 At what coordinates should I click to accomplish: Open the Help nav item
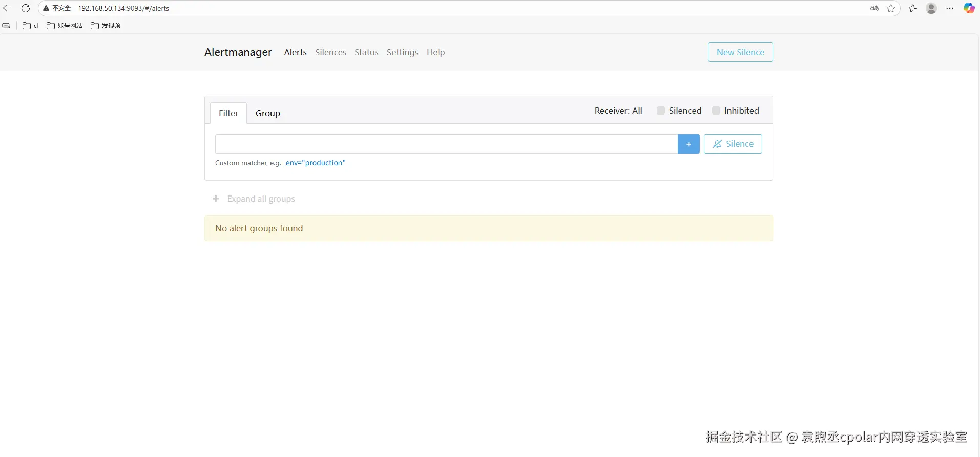coord(435,52)
